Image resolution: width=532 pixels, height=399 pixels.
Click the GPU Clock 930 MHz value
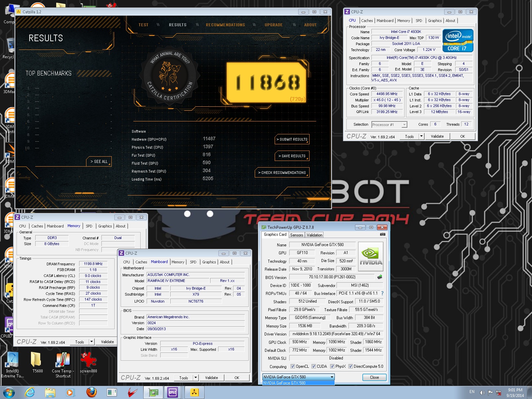pos(300,342)
